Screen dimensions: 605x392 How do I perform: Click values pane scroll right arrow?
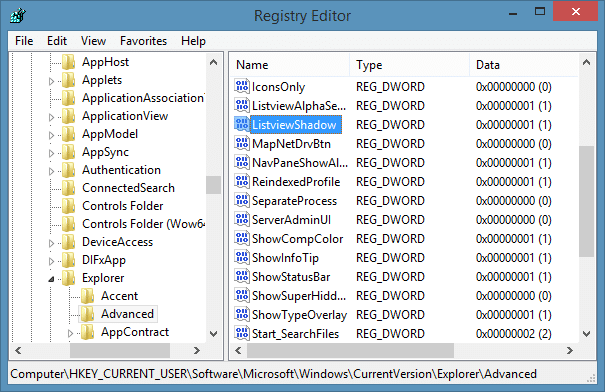tap(570, 350)
